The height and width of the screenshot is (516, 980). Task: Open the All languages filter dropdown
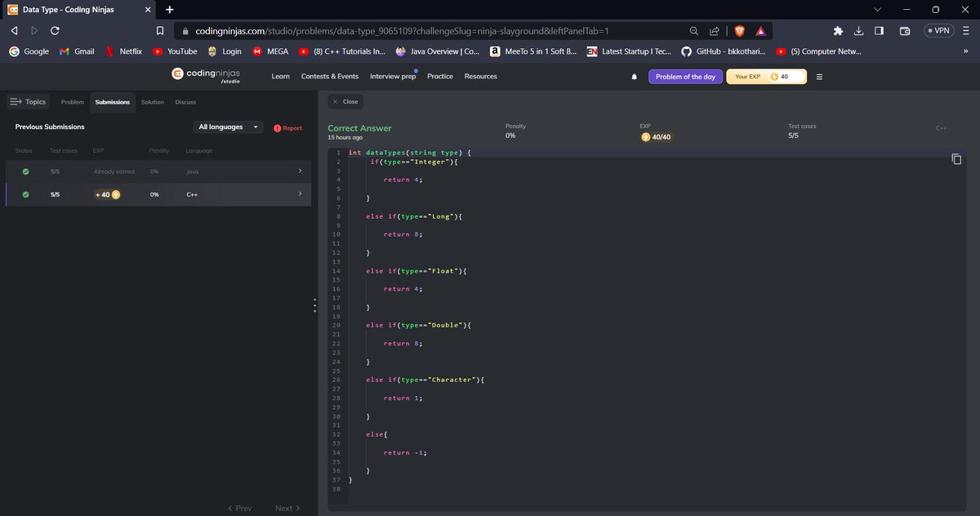coord(229,127)
